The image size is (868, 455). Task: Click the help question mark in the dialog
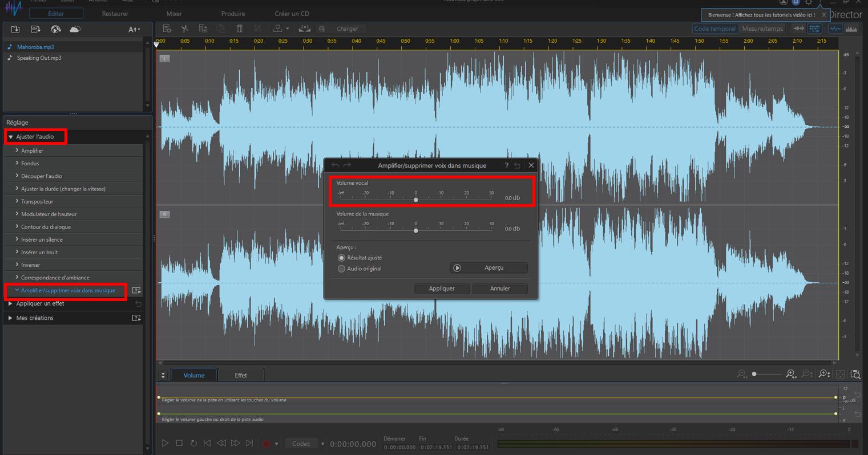coord(506,165)
